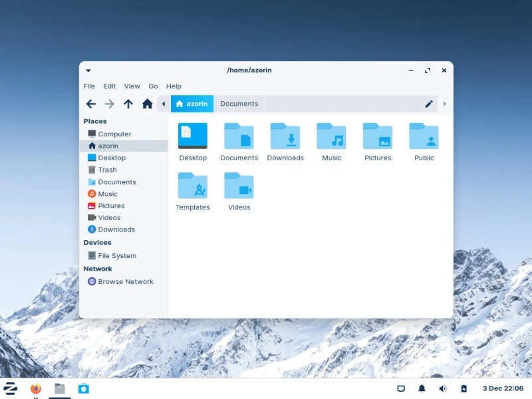The width and height of the screenshot is (532, 399).
Task: Expand hidden path segments with right chevron
Action: (x=445, y=104)
